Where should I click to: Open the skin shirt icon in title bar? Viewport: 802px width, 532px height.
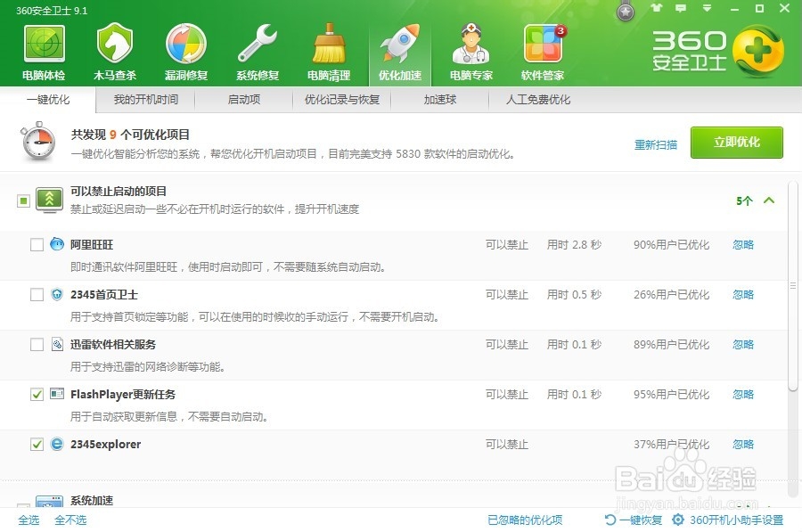click(x=657, y=8)
